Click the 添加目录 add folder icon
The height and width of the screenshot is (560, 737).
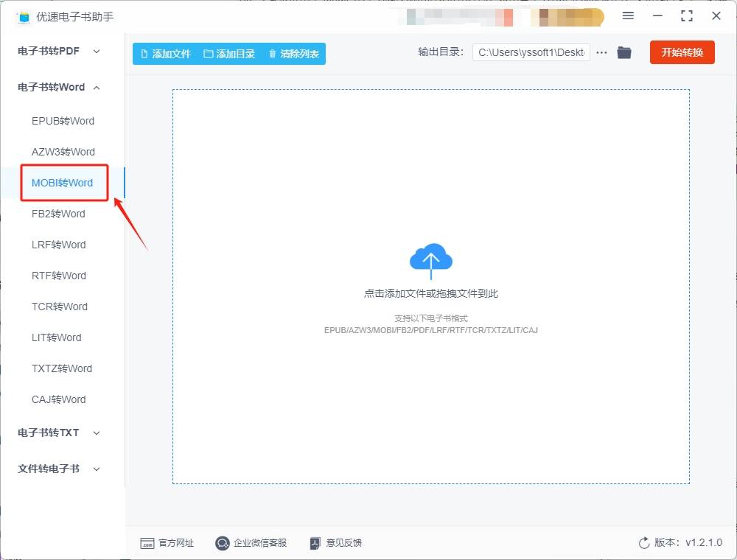coord(208,53)
